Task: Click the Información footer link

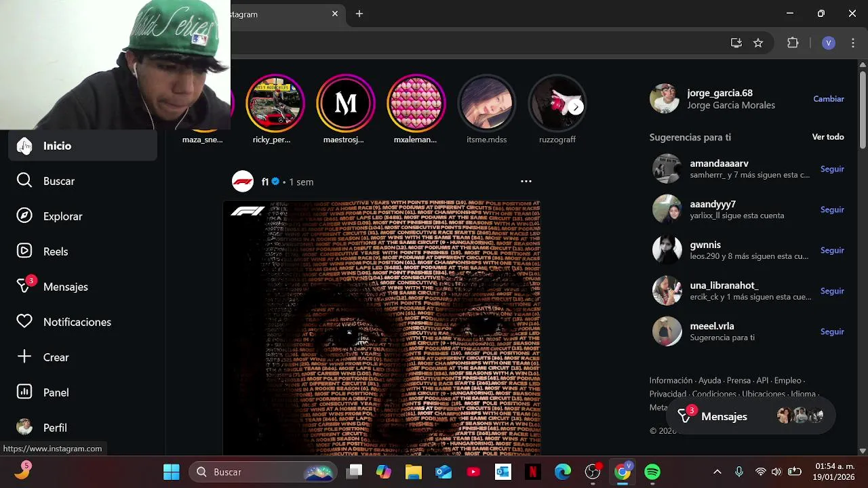Action: pyautogui.click(x=671, y=380)
